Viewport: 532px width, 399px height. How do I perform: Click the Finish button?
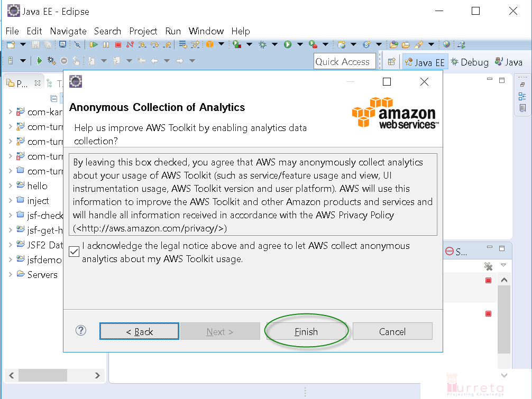point(306,331)
